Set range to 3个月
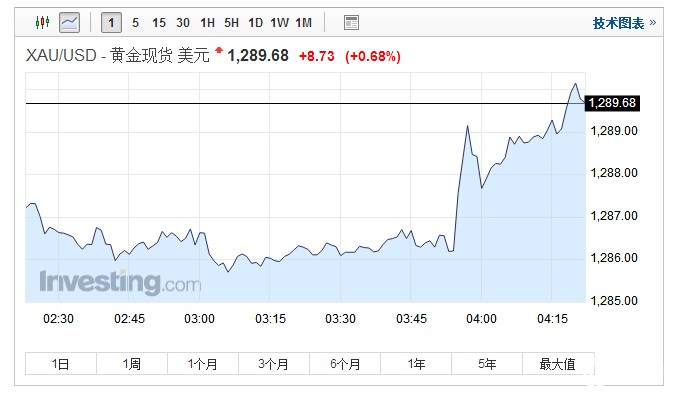 click(273, 364)
